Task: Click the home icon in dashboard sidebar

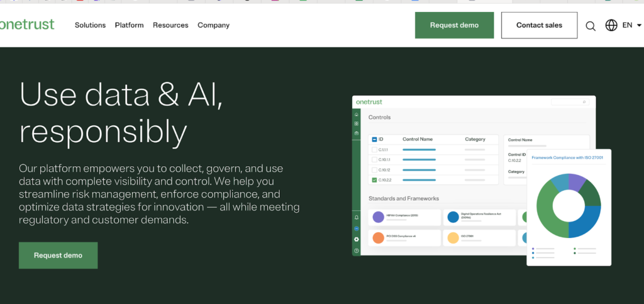Action: (357, 115)
